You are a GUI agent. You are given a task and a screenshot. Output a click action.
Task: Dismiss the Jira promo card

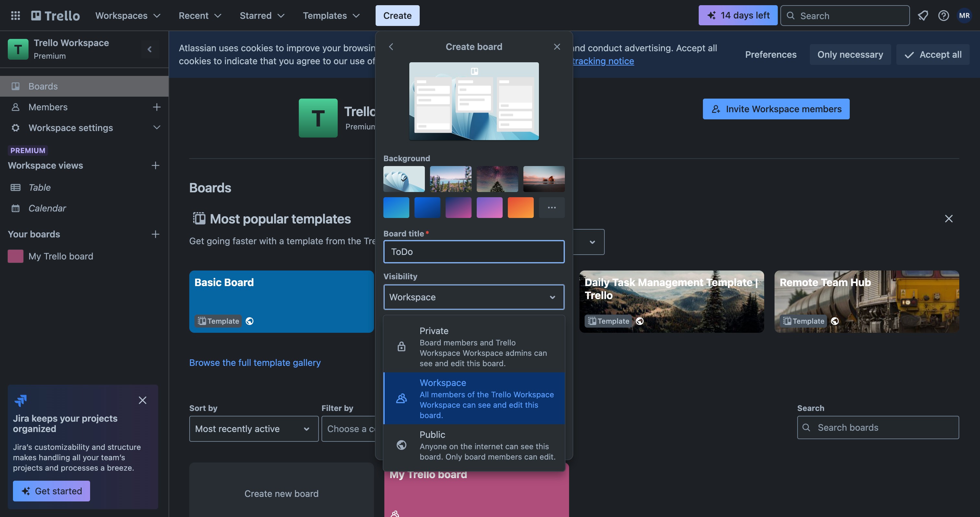(x=142, y=400)
